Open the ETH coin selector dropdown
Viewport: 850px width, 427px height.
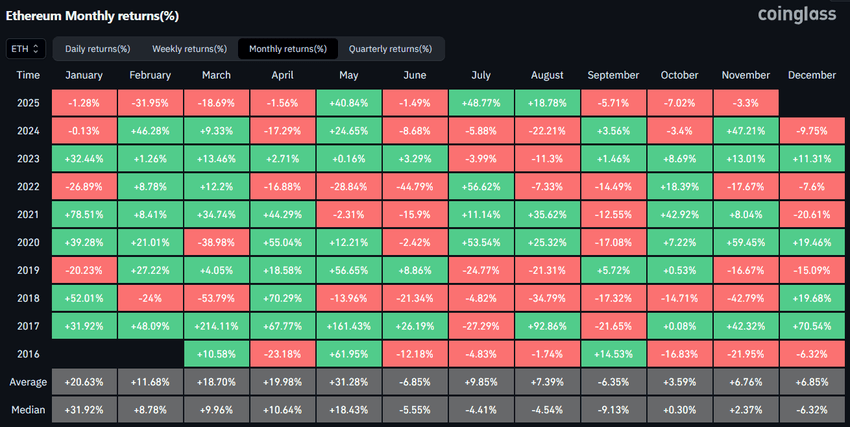point(25,48)
